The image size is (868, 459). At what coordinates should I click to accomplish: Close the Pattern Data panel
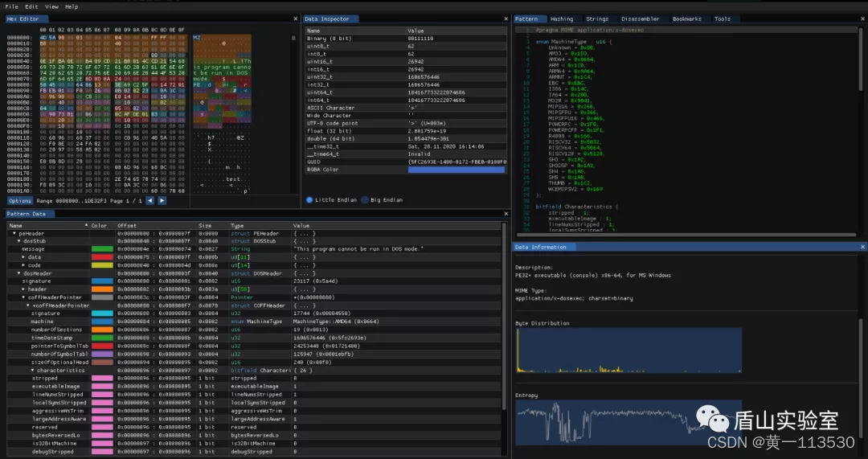pos(506,214)
